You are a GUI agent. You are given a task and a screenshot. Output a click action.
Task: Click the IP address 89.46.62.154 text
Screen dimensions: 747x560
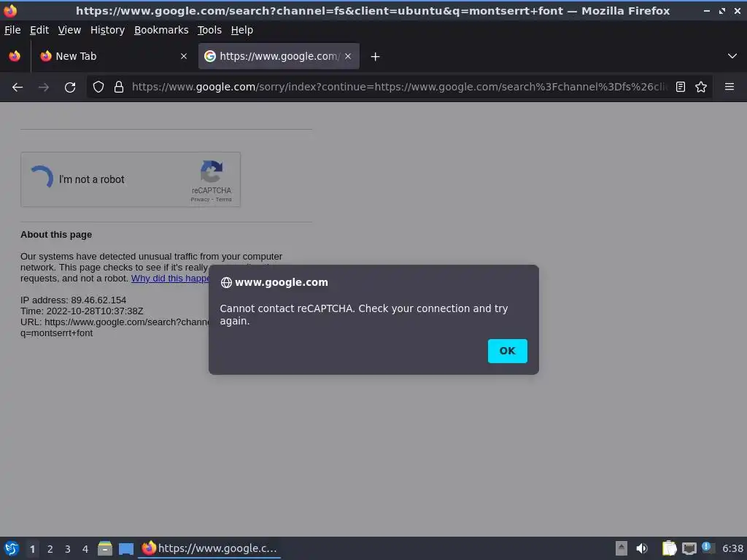click(74, 300)
